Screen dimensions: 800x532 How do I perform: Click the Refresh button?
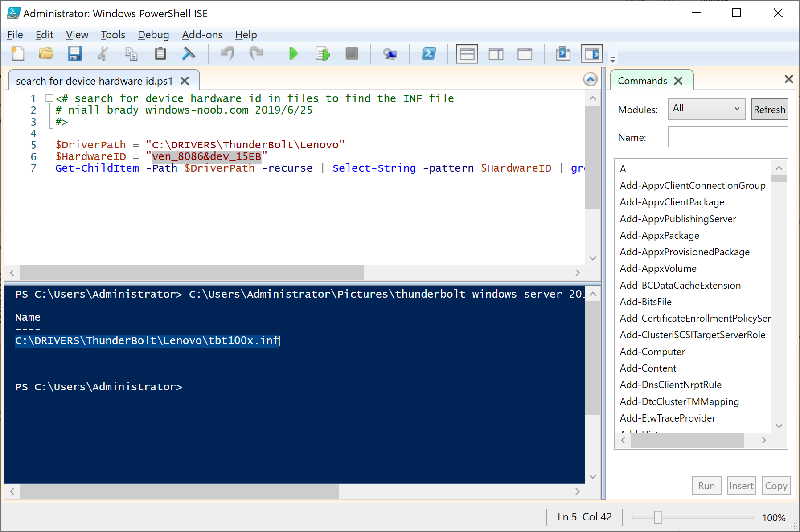coord(769,110)
